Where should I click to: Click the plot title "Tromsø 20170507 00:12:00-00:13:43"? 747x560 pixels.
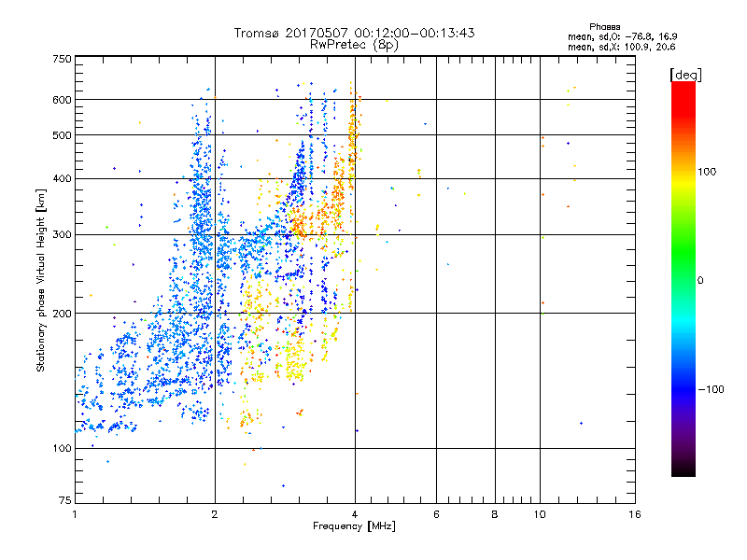click(354, 33)
